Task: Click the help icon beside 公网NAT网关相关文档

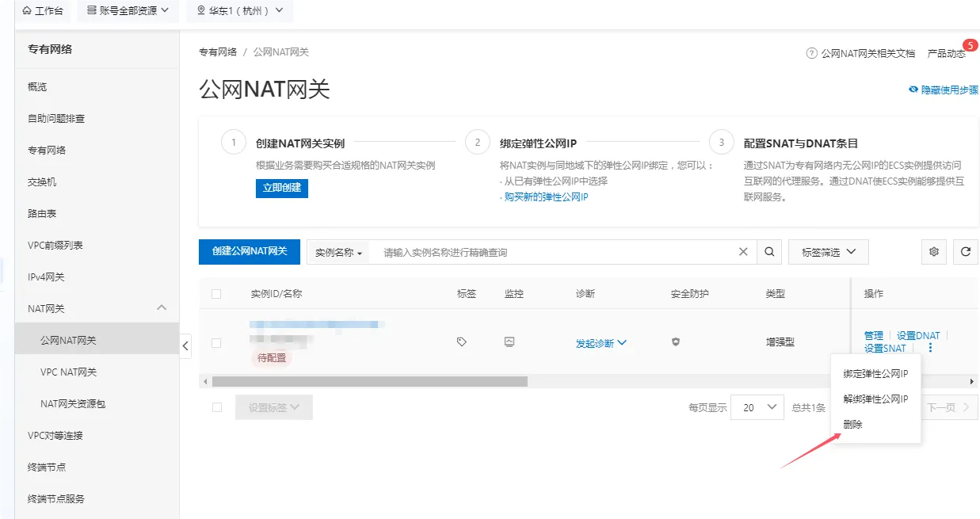Action: point(811,52)
